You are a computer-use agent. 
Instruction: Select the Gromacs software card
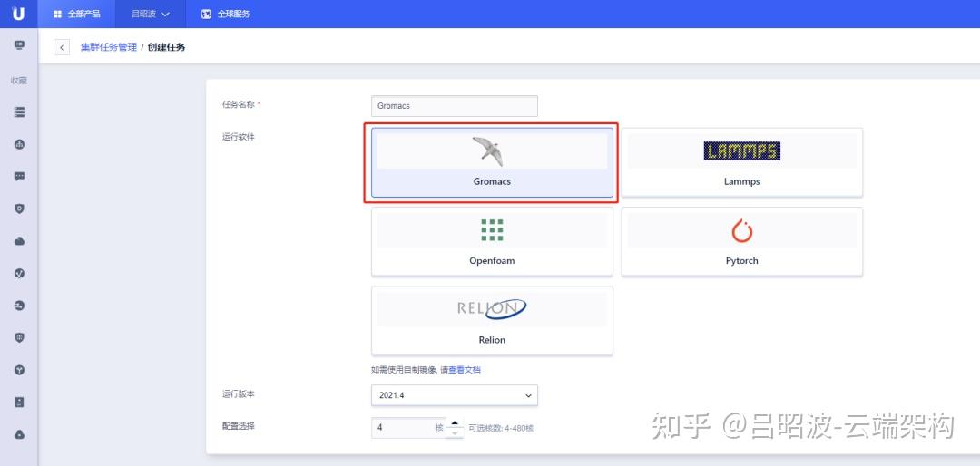coord(492,162)
